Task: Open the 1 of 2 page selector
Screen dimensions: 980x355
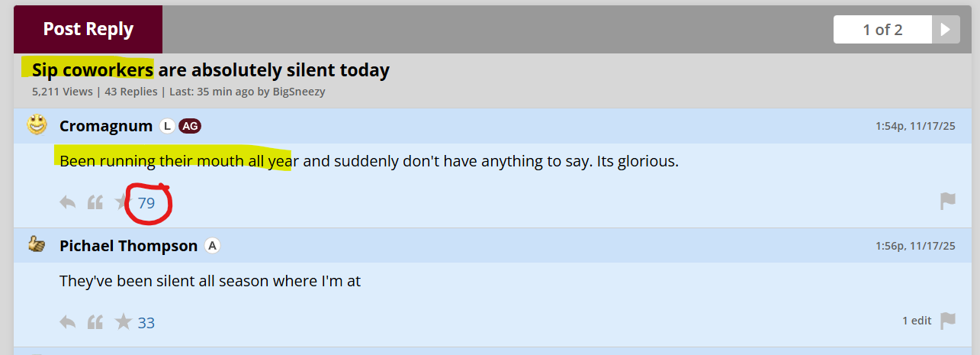Action: point(882,30)
